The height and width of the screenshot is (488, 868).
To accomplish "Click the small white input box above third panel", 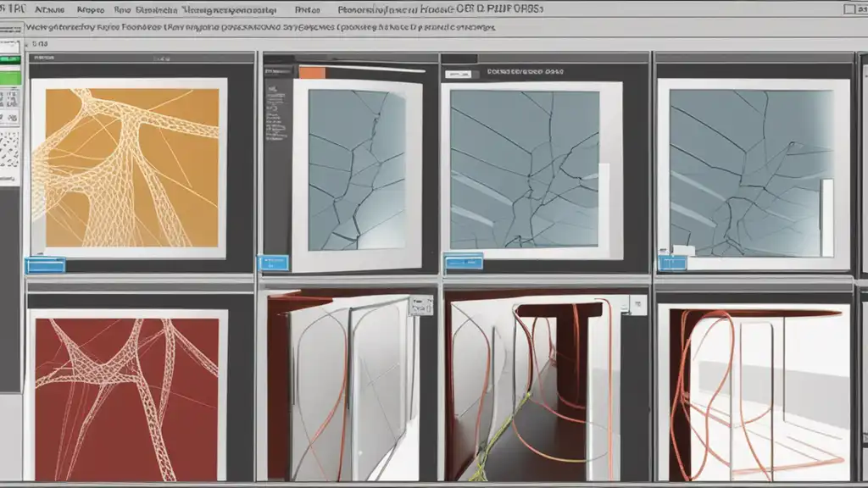I will [x=457, y=73].
